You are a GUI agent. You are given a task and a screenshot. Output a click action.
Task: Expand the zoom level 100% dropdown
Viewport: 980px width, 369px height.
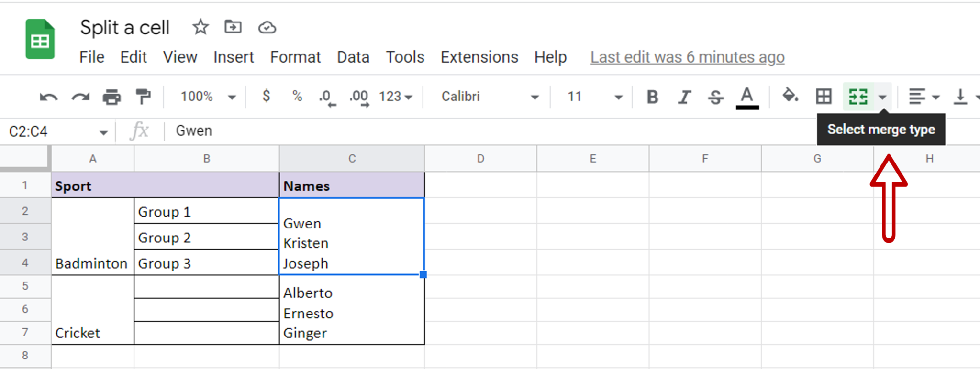233,97
